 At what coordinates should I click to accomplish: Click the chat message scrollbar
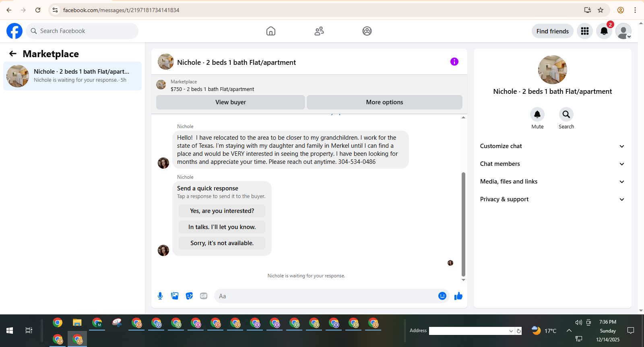point(463,224)
